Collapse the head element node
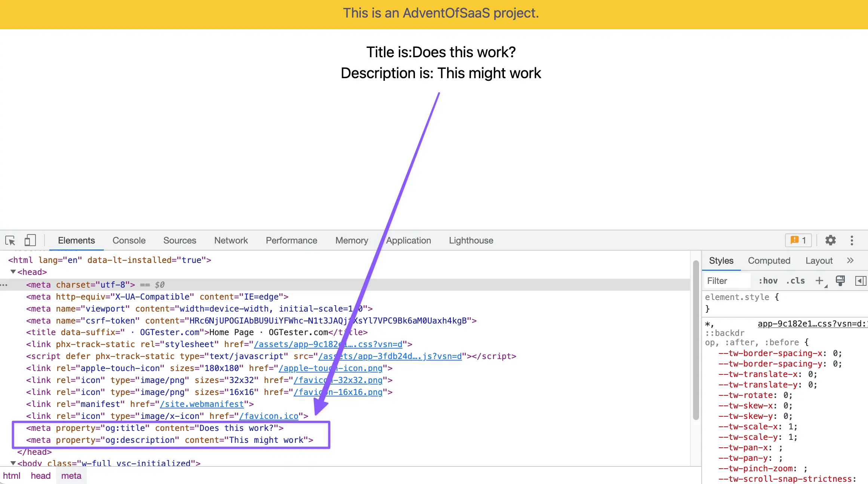The height and width of the screenshot is (484, 868). 13,272
